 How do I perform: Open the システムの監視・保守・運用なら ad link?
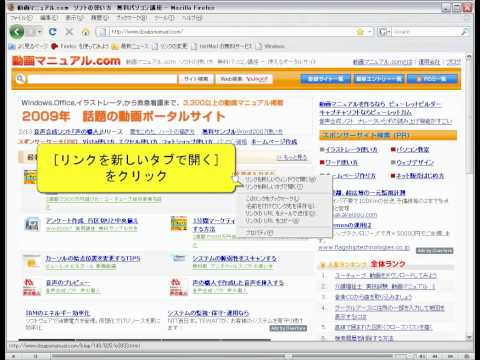[x=208, y=313]
